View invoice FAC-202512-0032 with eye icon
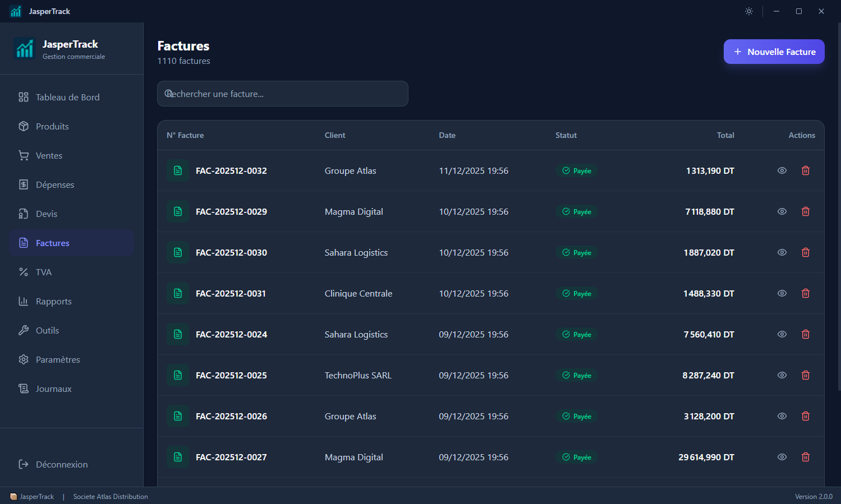Image resolution: width=841 pixels, height=504 pixels. tap(782, 170)
